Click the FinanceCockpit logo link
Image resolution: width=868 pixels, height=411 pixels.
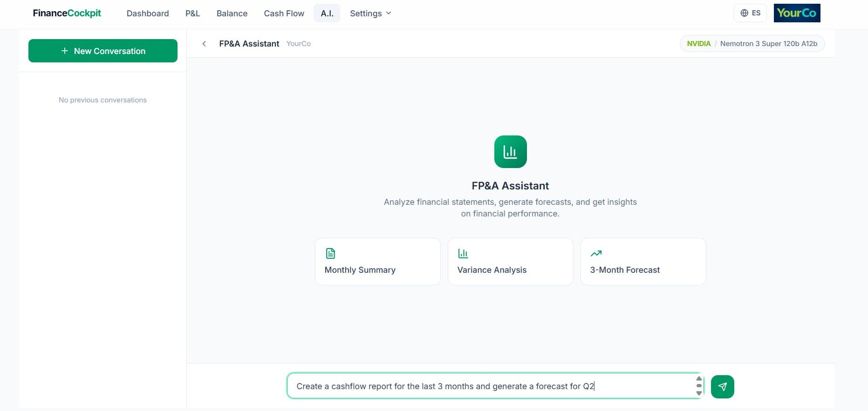click(x=67, y=13)
